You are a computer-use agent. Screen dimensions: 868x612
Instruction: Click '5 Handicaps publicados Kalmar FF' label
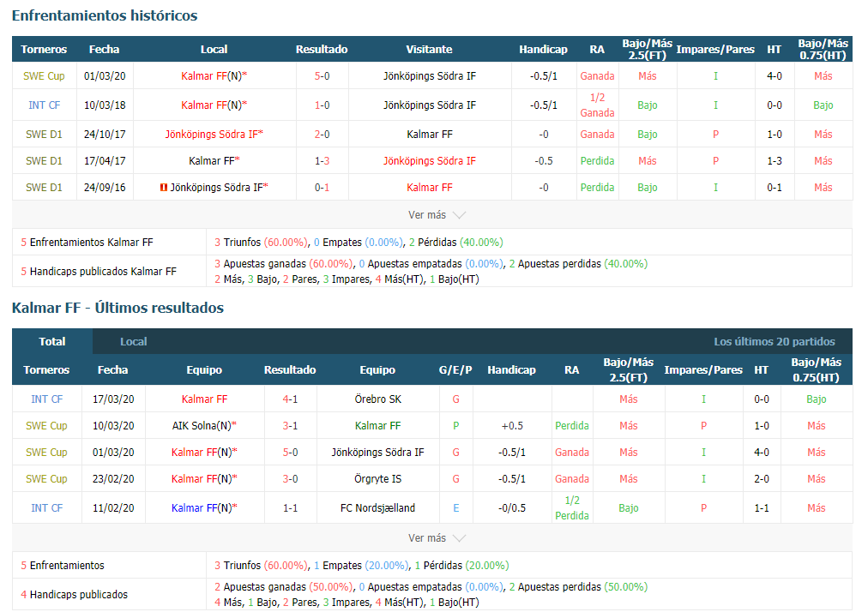(x=99, y=271)
